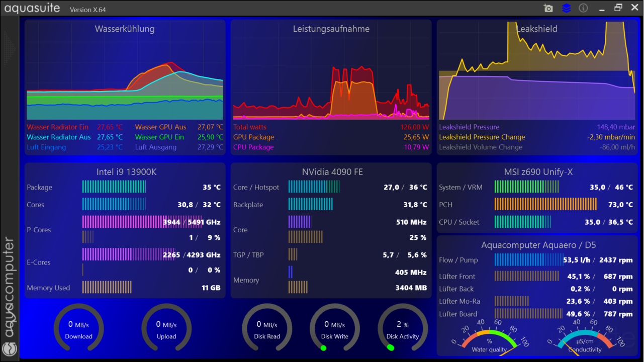This screenshot has height=362, width=644.
Task: Click the 'Wasser GPU Aus' legend label
Action: (x=161, y=127)
